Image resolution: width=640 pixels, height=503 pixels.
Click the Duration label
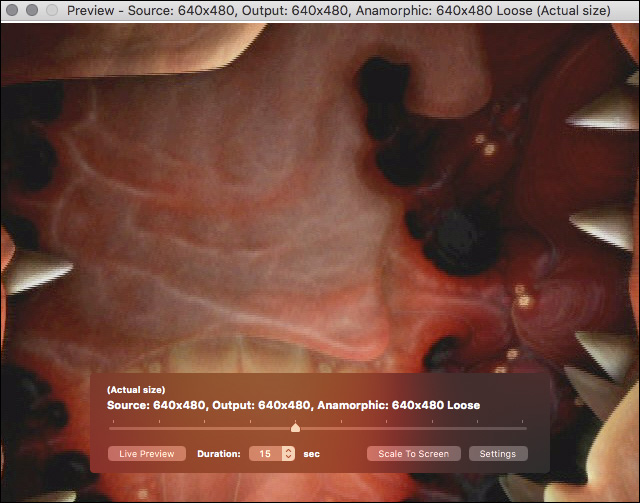point(219,454)
